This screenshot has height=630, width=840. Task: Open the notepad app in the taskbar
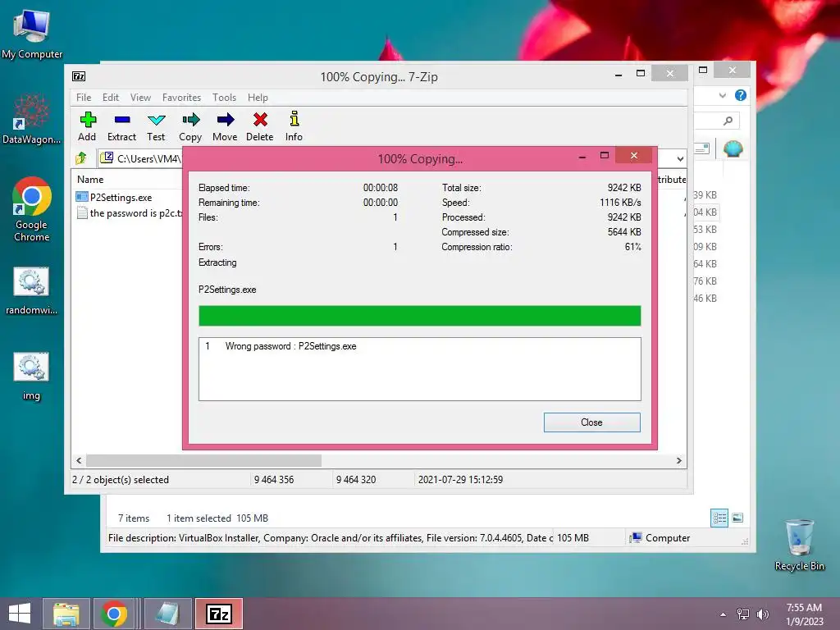(x=167, y=614)
